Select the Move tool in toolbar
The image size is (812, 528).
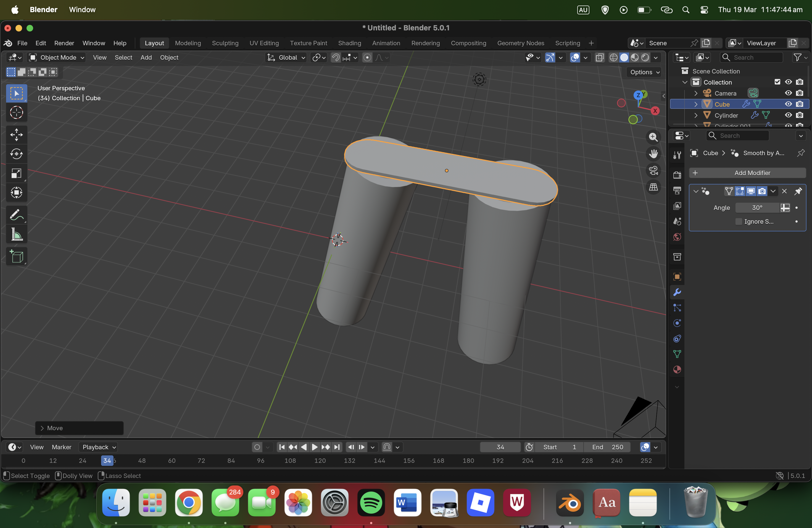point(16,134)
